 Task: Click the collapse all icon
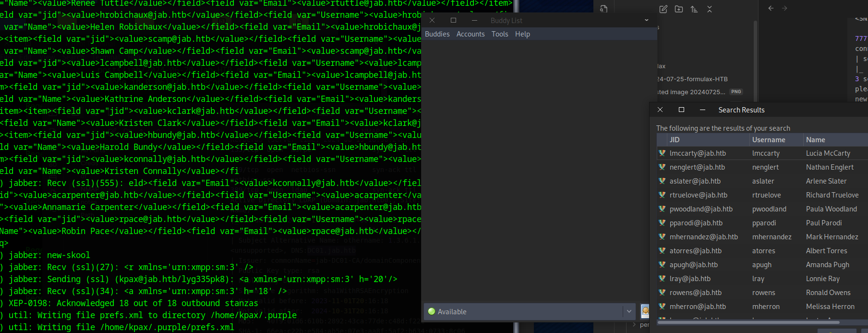coord(710,9)
